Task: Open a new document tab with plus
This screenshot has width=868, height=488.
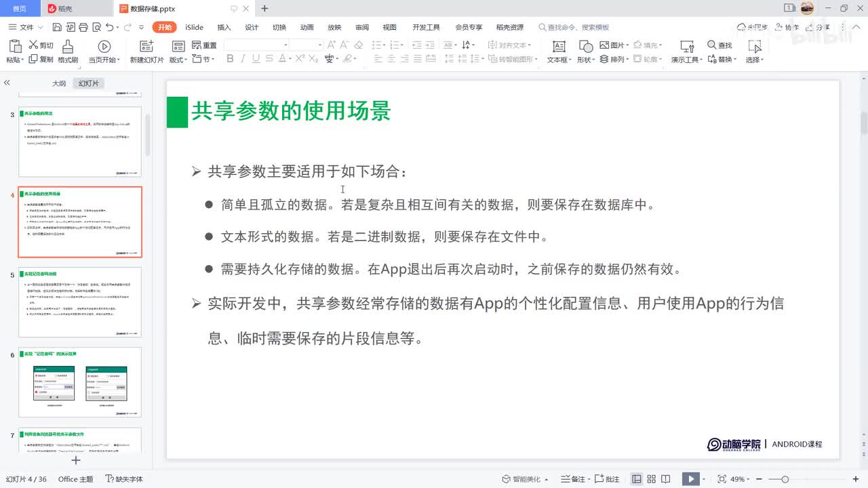Action: click(264, 8)
